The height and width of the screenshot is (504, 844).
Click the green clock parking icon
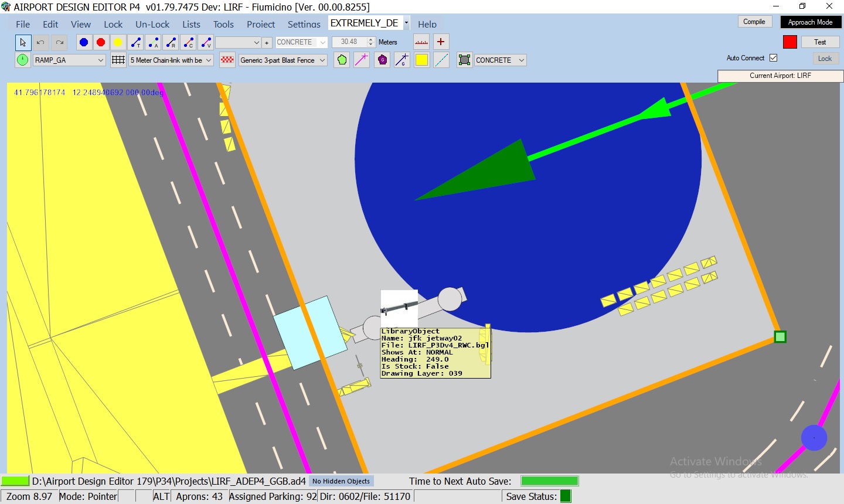coord(22,60)
